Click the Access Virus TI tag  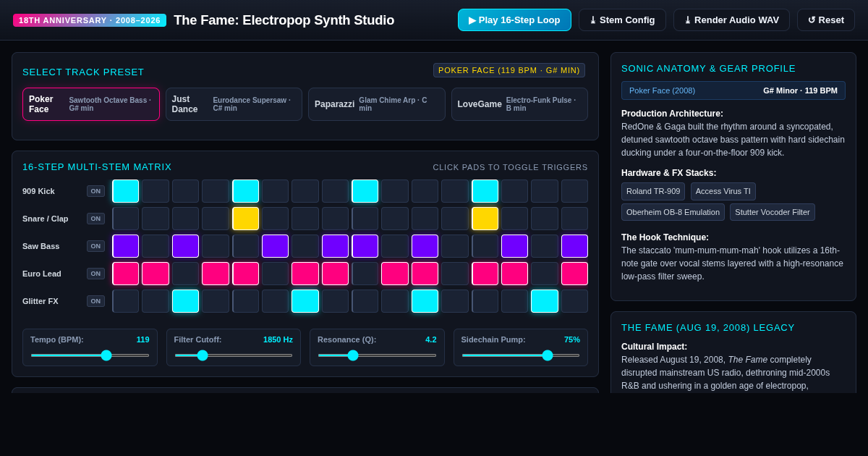(723, 191)
